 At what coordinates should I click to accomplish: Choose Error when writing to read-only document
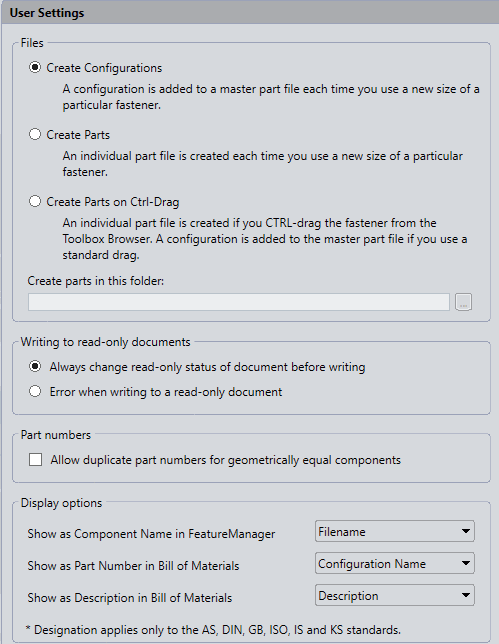coord(35,391)
